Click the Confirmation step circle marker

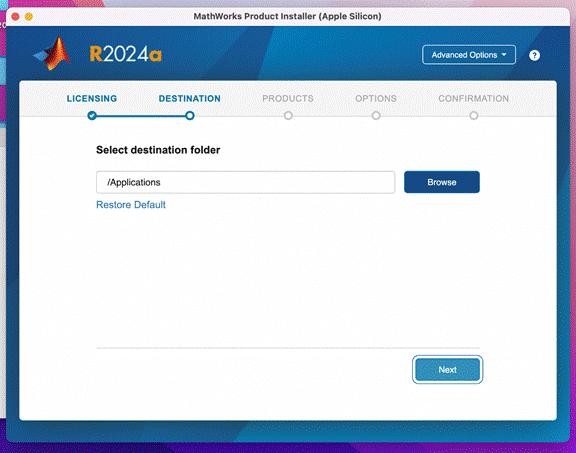click(474, 116)
